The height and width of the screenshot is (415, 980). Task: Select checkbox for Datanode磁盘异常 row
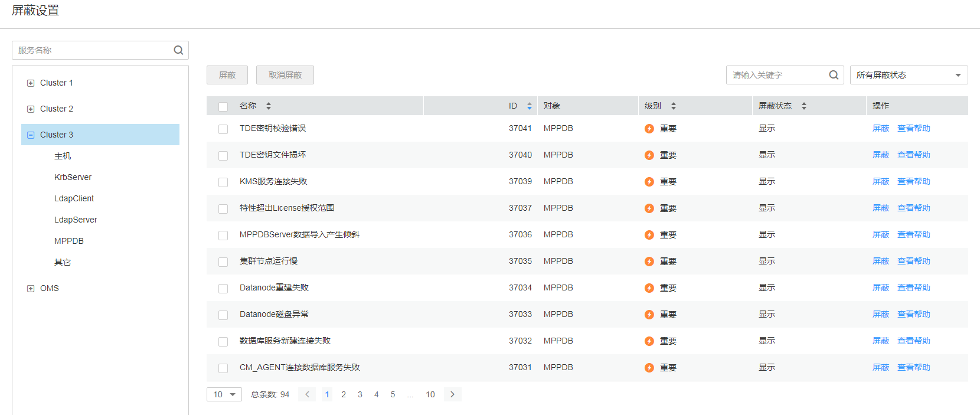coord(223,315)
